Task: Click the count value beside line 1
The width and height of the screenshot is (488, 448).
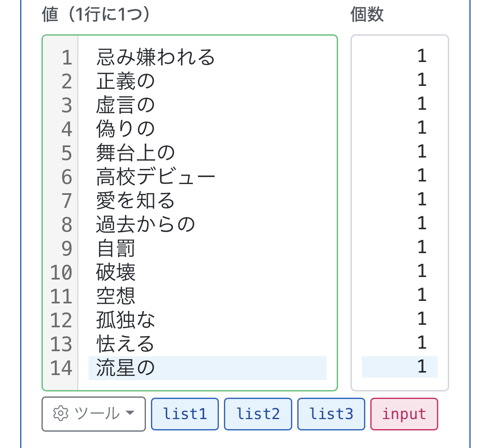Action: coord(421,56)
